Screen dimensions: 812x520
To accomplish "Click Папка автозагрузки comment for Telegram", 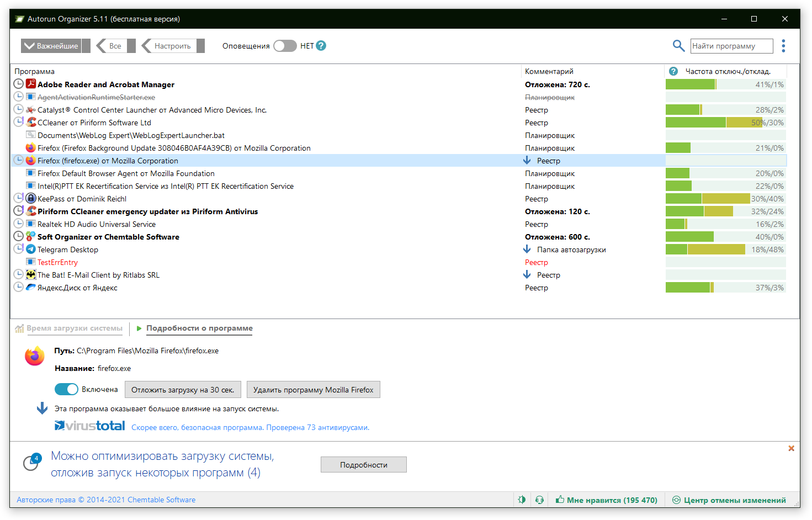I will pyautogui.click(x=571, y=250).
